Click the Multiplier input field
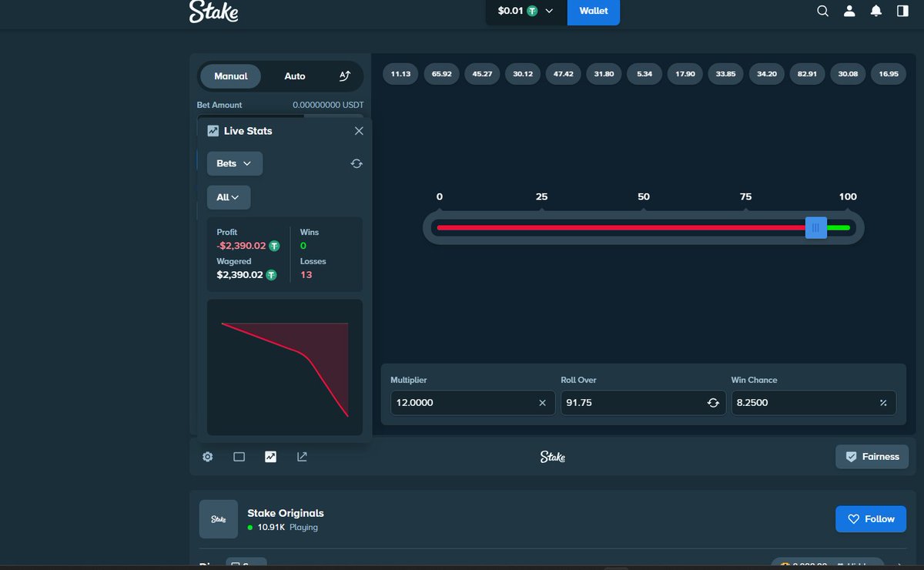This screenshot has height=570, width=924. [473, 403]
